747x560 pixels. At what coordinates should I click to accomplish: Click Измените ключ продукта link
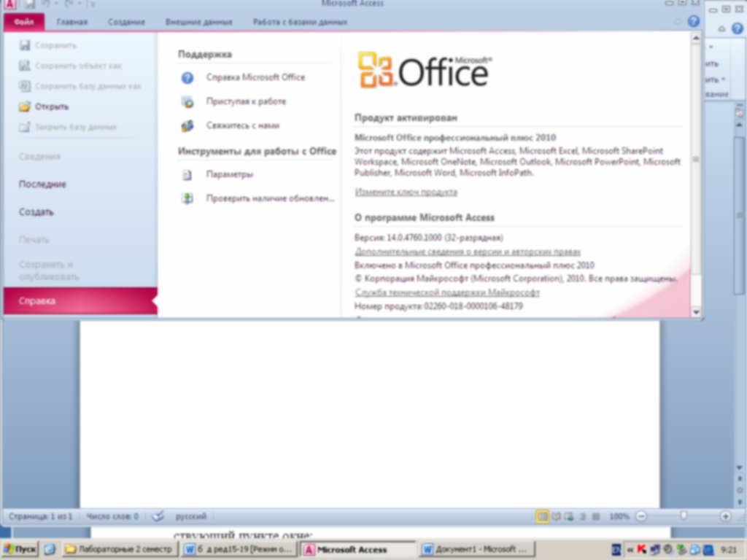point(406,192)
